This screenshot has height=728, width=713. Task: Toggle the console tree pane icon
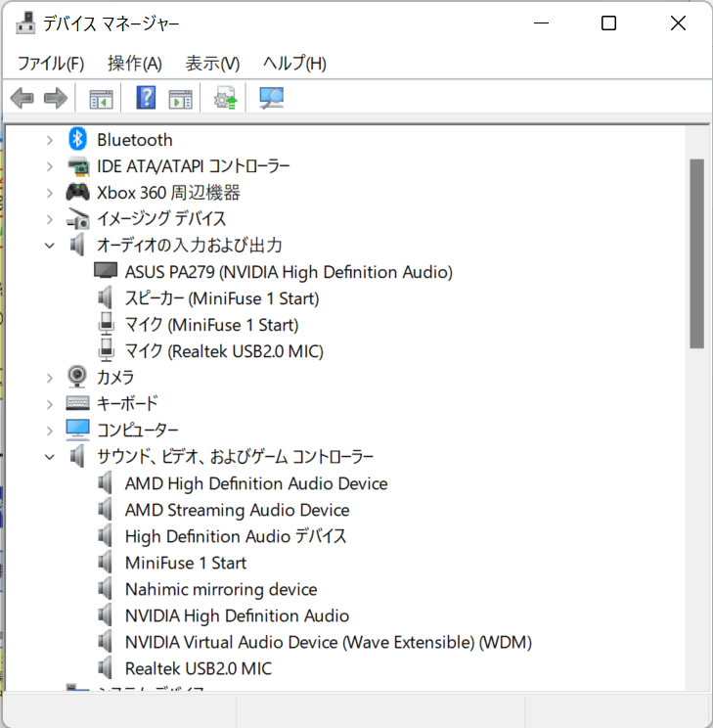click(101, 99)
